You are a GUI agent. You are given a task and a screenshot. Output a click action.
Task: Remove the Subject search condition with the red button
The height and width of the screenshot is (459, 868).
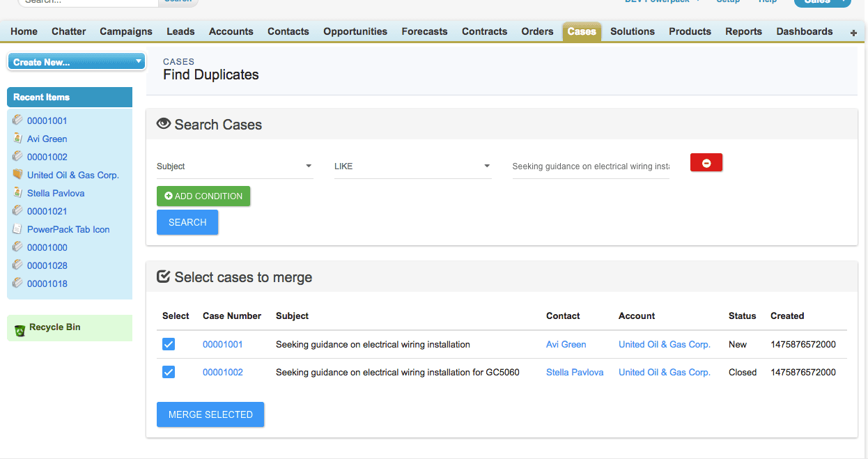(x=706, y=162)
